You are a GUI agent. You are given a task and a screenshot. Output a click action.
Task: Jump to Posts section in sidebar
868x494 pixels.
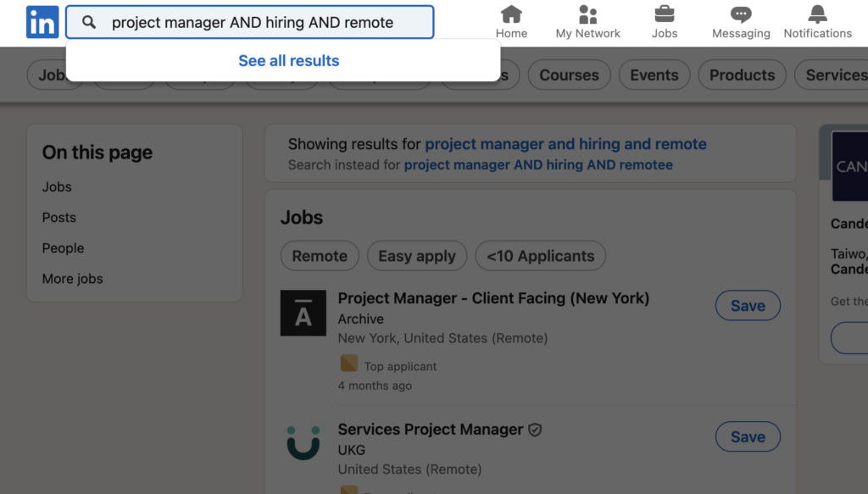tap(59, 218)
